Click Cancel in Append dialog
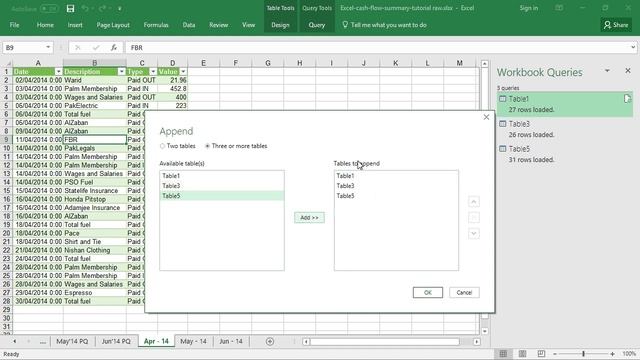 [x=464, y=292]
